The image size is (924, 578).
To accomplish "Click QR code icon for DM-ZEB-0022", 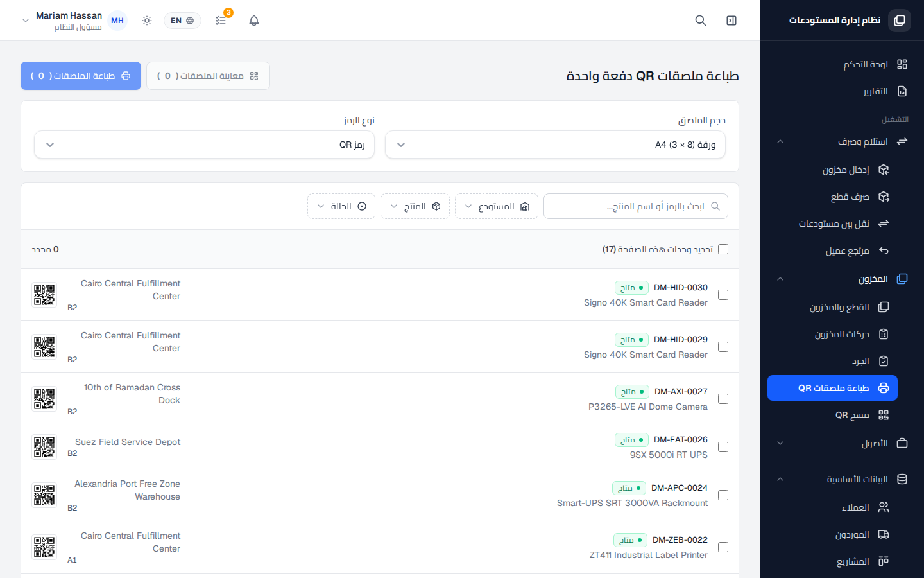I will click(x=44, y=547).
